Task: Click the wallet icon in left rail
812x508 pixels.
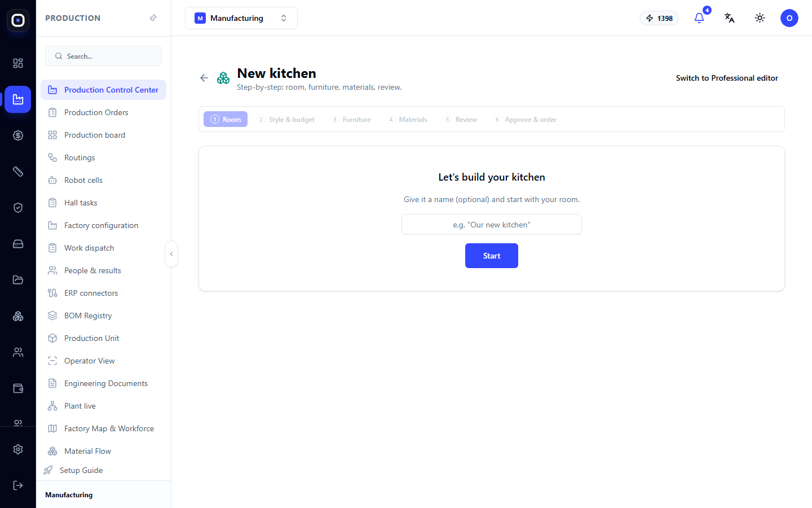Action: (18, 388)
